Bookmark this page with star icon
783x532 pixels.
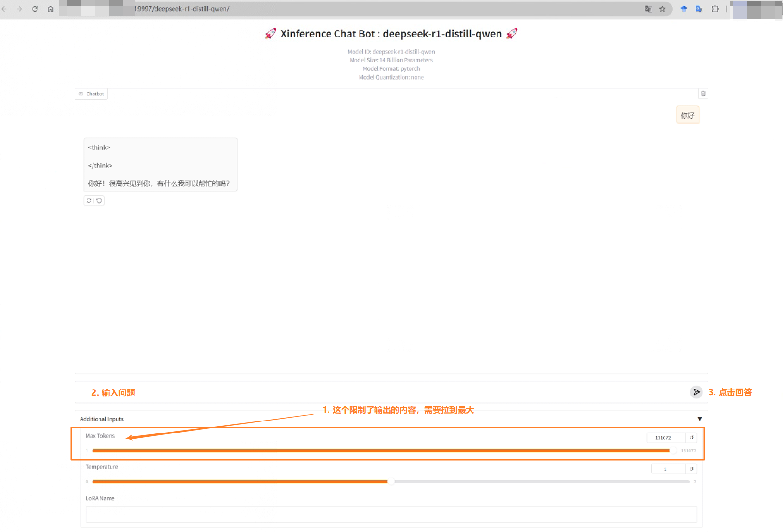coord(662,9)
